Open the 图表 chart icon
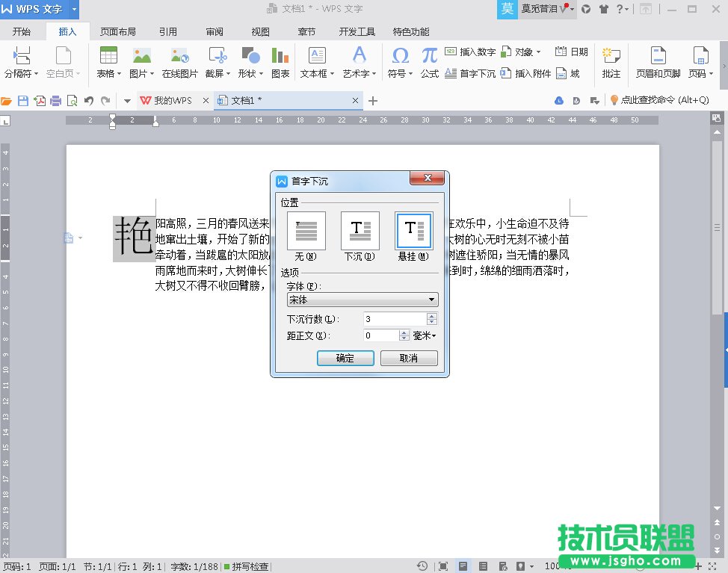The width and height of the screenshot is (728, 573). 280,56
